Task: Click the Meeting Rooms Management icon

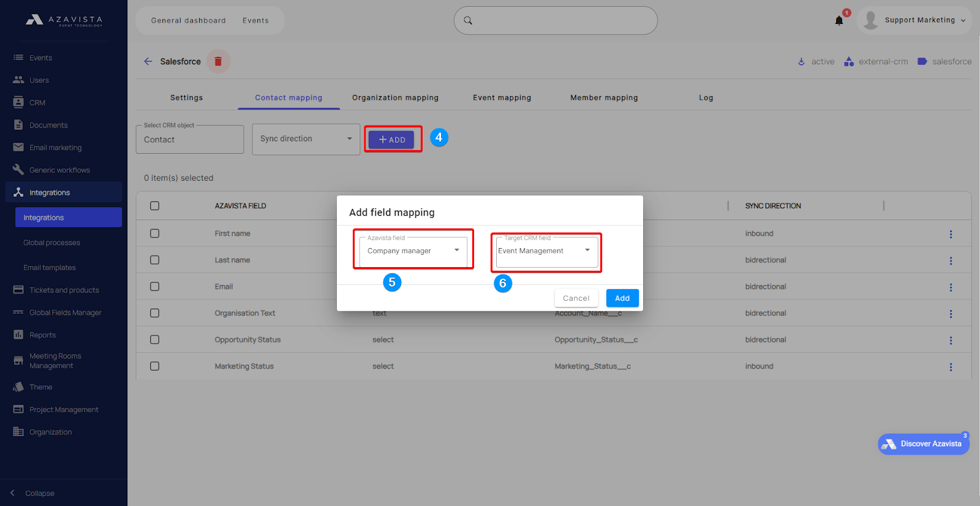Action: point(18,361)
